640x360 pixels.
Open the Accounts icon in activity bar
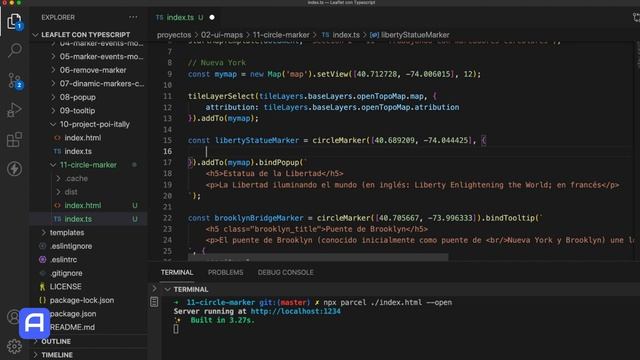tap(13, 317)
